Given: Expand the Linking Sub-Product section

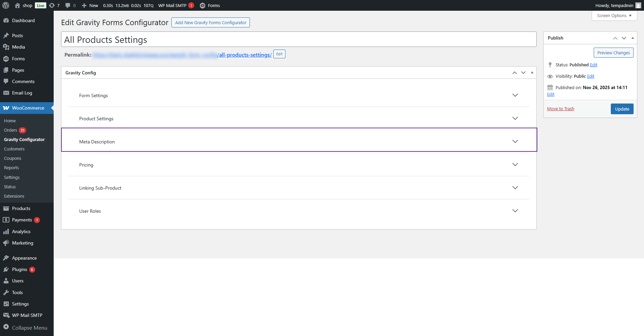Looking at the screenshot, I should coord(299,188).
